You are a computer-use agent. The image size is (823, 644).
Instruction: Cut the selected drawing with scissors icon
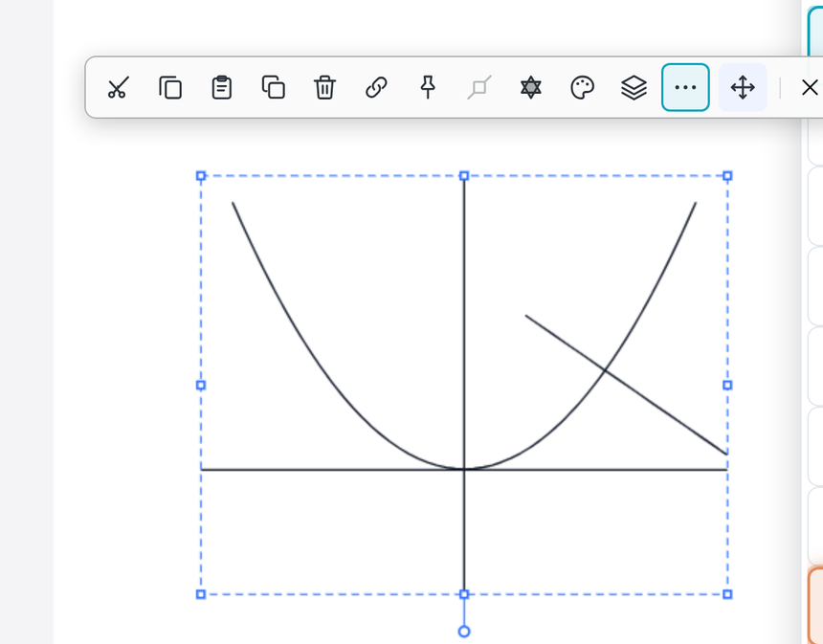tap(118, 88)
